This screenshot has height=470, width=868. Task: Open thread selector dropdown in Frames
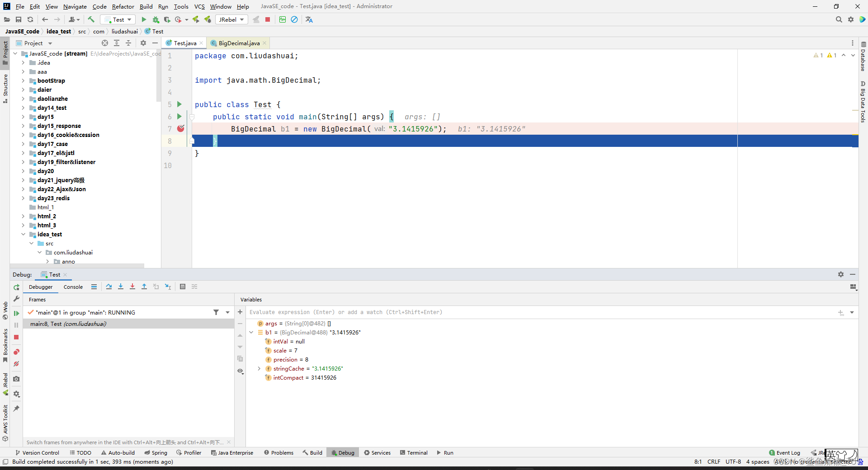click(x=227, y=312)
